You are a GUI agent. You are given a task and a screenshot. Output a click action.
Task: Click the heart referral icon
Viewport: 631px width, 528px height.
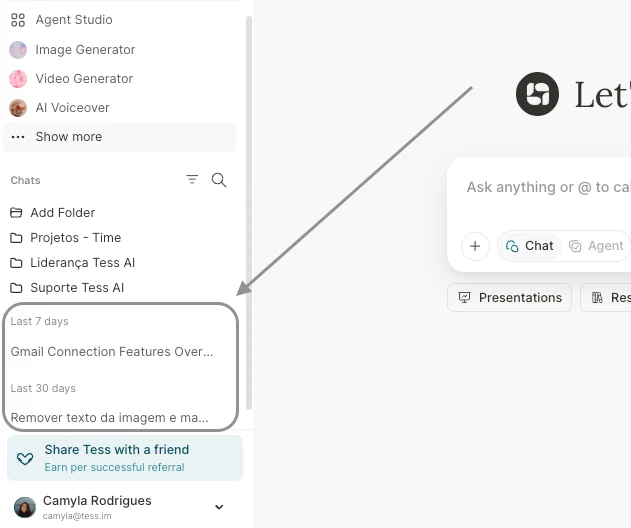click(25, 458)
